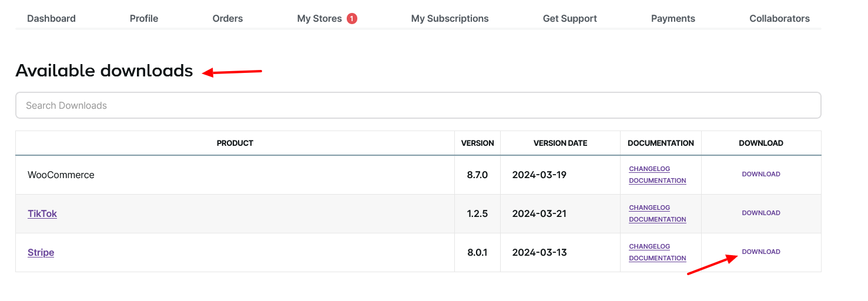
Task: Open the TikTok product link
Action: [42, 213]
